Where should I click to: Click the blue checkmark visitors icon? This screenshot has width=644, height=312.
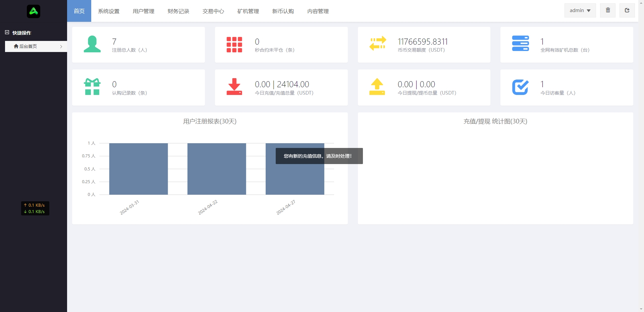520,87
